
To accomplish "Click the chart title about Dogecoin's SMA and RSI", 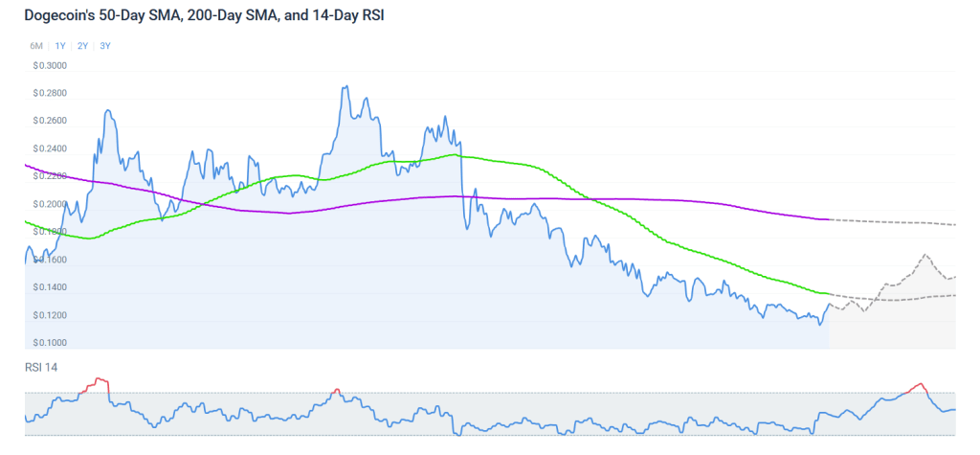I will click(204, 17).
